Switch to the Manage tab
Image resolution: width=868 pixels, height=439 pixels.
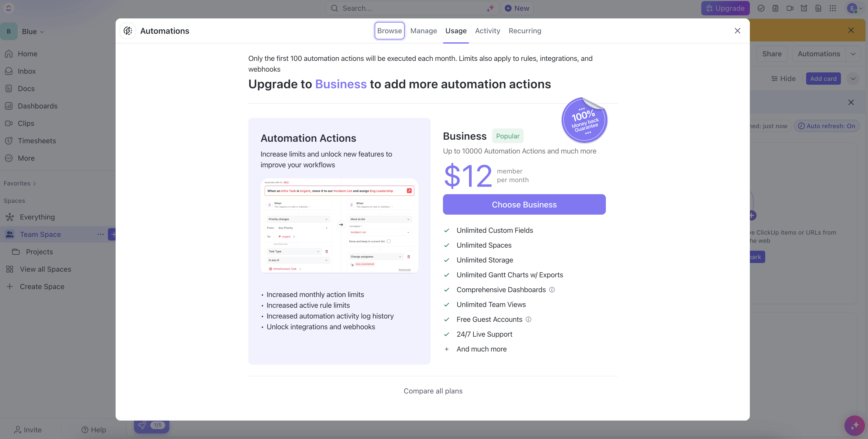(424, 31)
